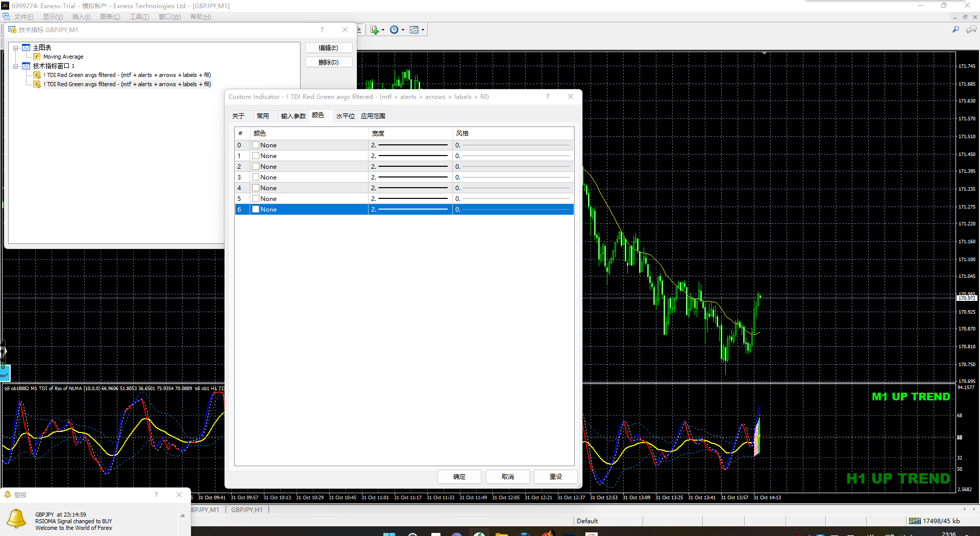Open the indicators list toolbar icon
This screenshot has width=980, height=536.
(375, 30)
